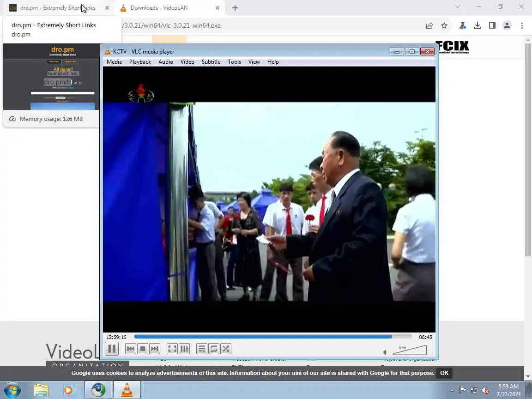Open Chrome profile icon
Screen dimensions: 532x399
507,25
